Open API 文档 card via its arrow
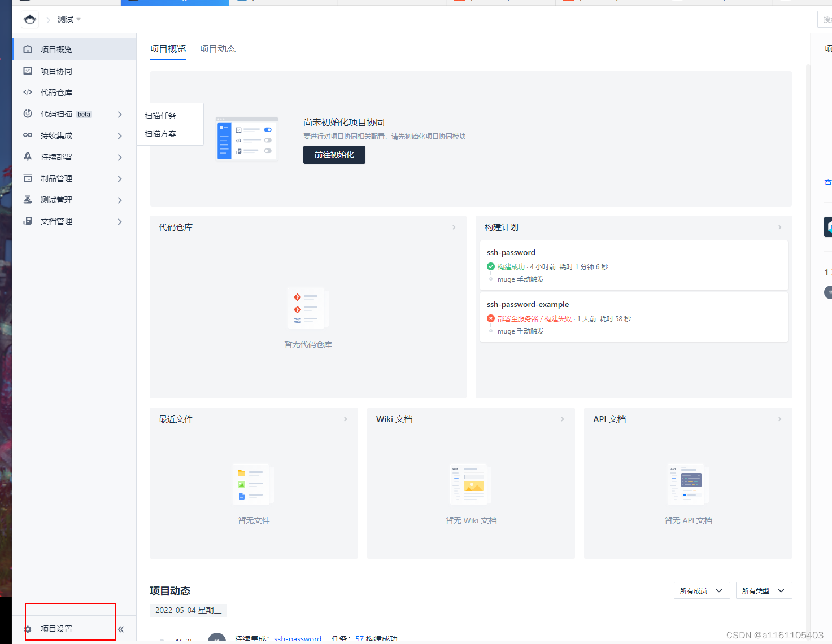The width and height of the screenshot is (832, 644). [780, 419]
